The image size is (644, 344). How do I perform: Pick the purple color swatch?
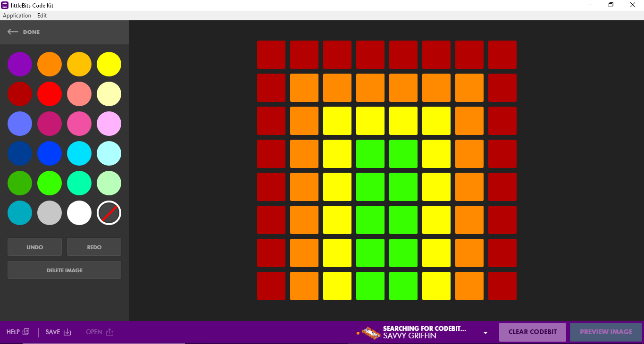click(x=20, y=64)
